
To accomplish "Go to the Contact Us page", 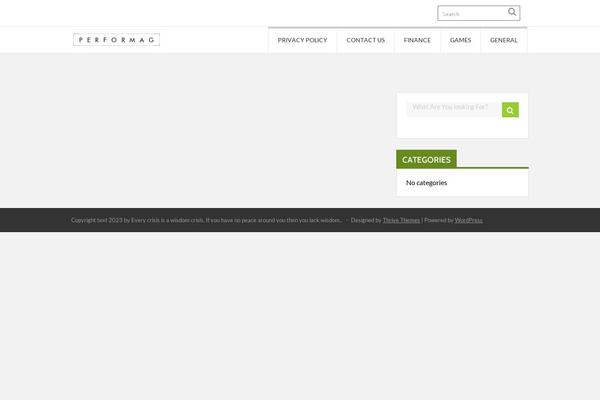I will (365, 40).
